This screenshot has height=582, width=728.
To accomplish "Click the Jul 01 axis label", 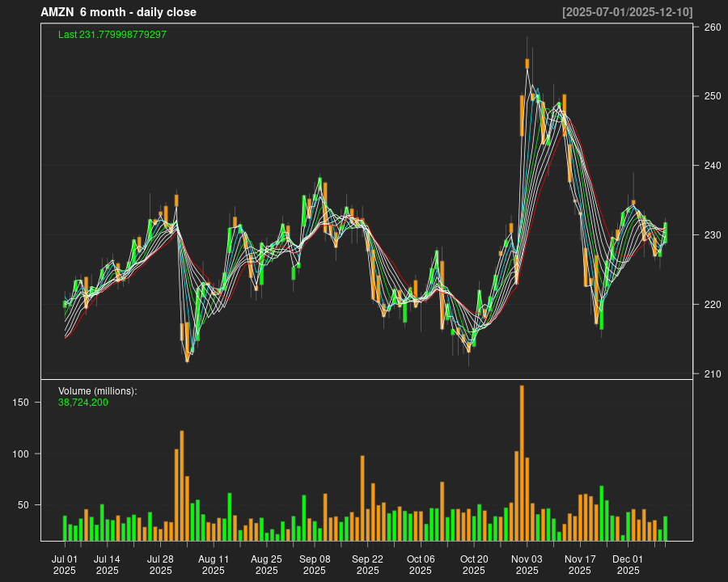I will coord(66,559).
